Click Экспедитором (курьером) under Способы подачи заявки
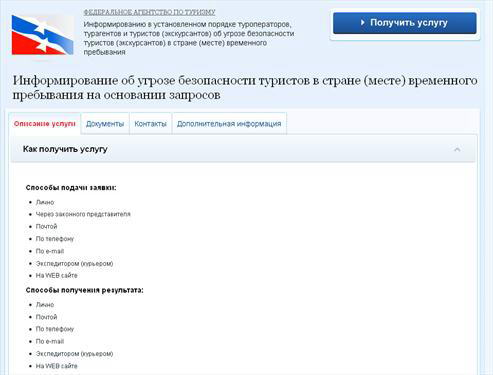The width and height of the screenshot is (493, 375). pyautogui.click(x=74, y=263)
